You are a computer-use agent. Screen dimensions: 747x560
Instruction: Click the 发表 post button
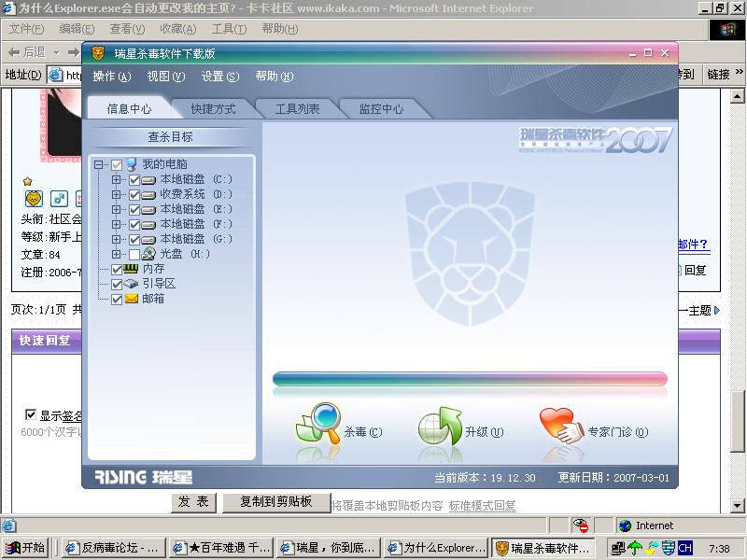tap(193, 502)
